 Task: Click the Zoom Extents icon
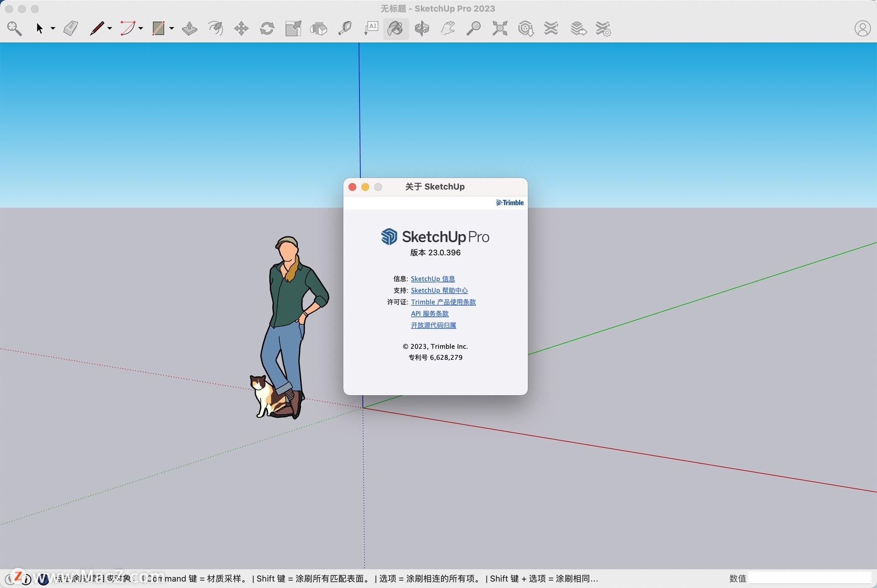click(x=500, y=28)
